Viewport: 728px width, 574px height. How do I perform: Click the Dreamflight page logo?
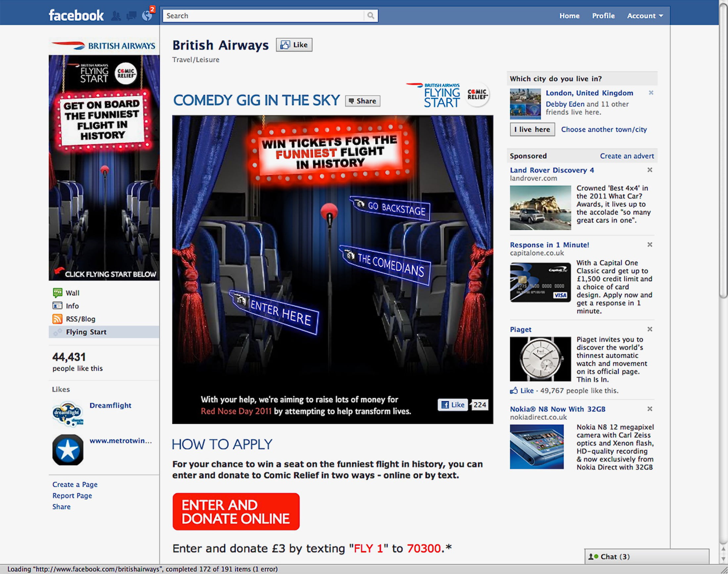[68, 414]
